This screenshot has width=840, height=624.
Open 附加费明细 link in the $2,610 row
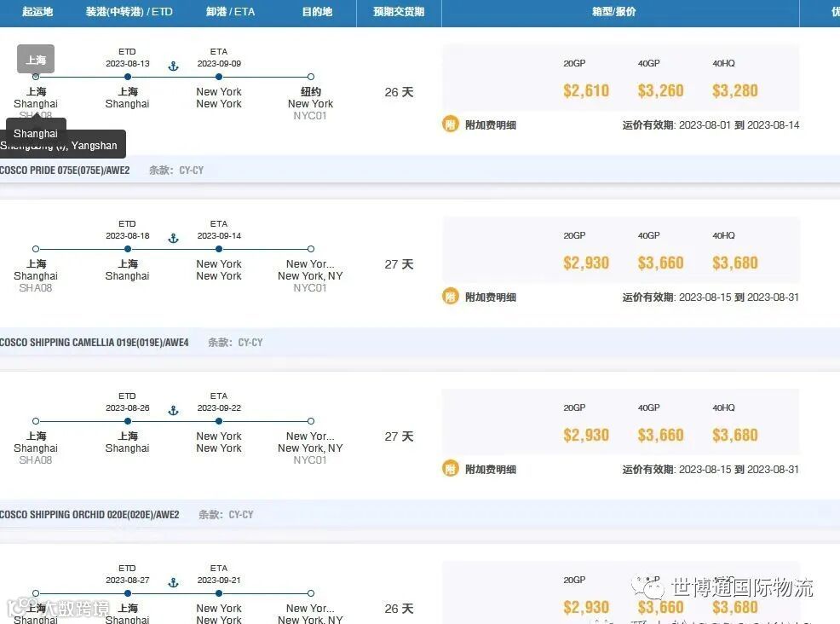point(490,125)
